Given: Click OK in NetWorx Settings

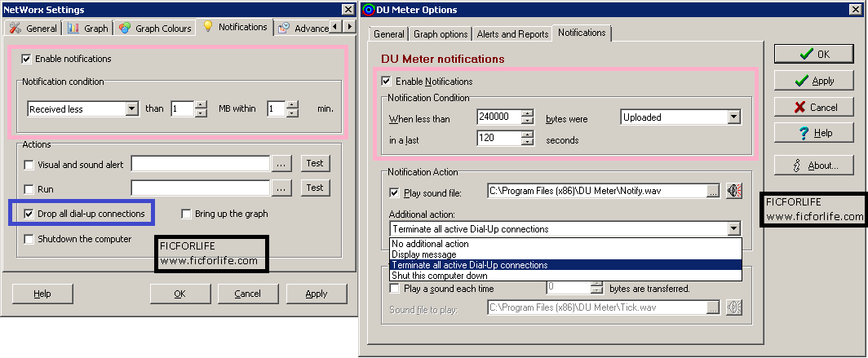Looking at the screenshot, I should coord(180,294).
